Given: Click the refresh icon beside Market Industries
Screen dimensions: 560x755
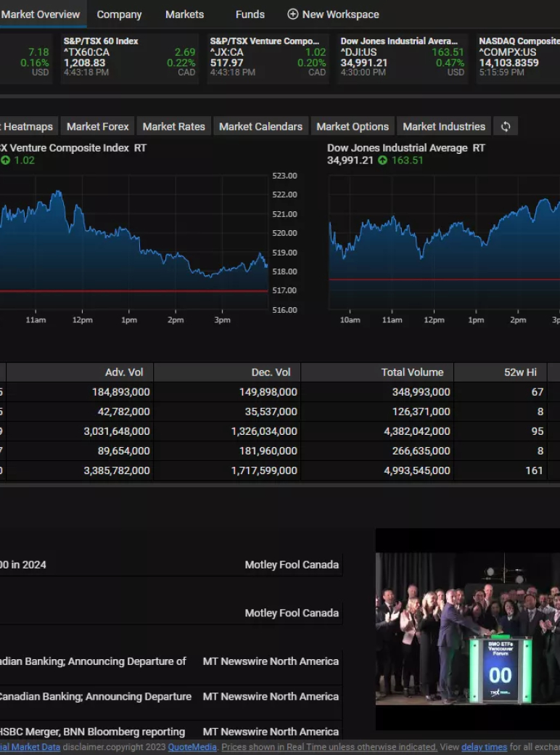Looking at the screenshot, I should tap(506, 126).
